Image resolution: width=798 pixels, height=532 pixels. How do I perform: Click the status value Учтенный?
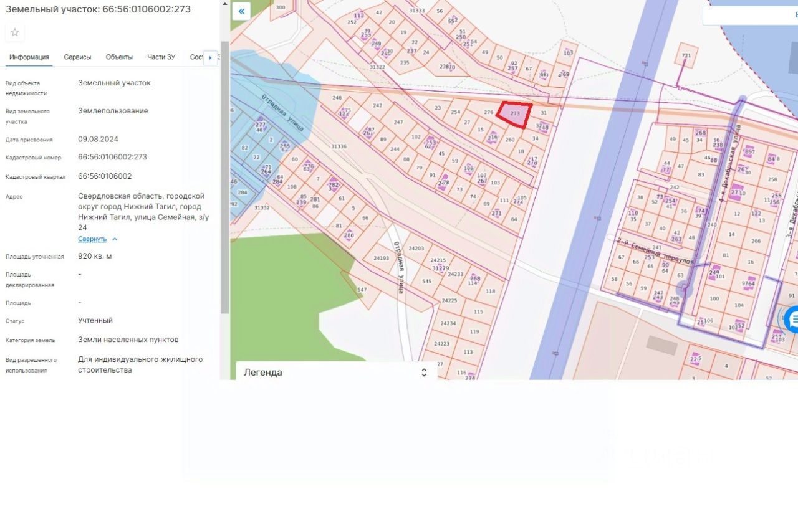click(x=95, y=320)
